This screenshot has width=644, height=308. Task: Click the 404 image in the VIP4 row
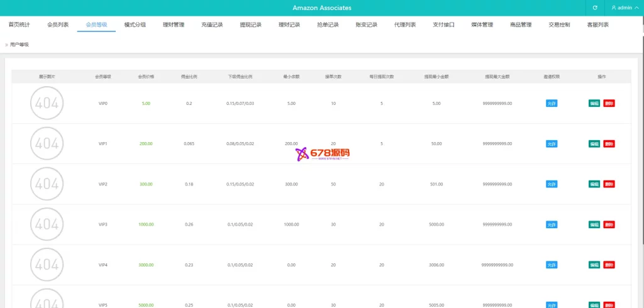(x=47, y=265)
